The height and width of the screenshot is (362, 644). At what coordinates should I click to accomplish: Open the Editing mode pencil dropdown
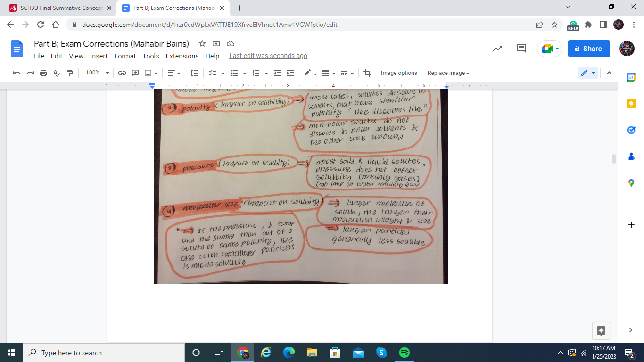(587, 73)
